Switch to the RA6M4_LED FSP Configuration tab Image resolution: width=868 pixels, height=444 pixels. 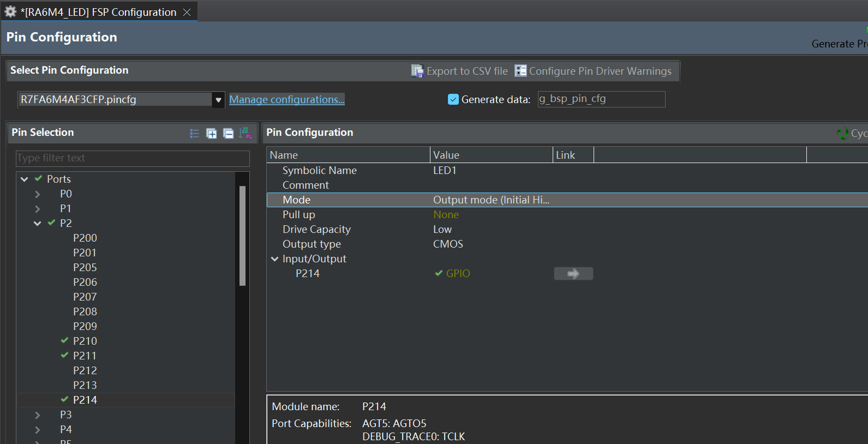99,12
